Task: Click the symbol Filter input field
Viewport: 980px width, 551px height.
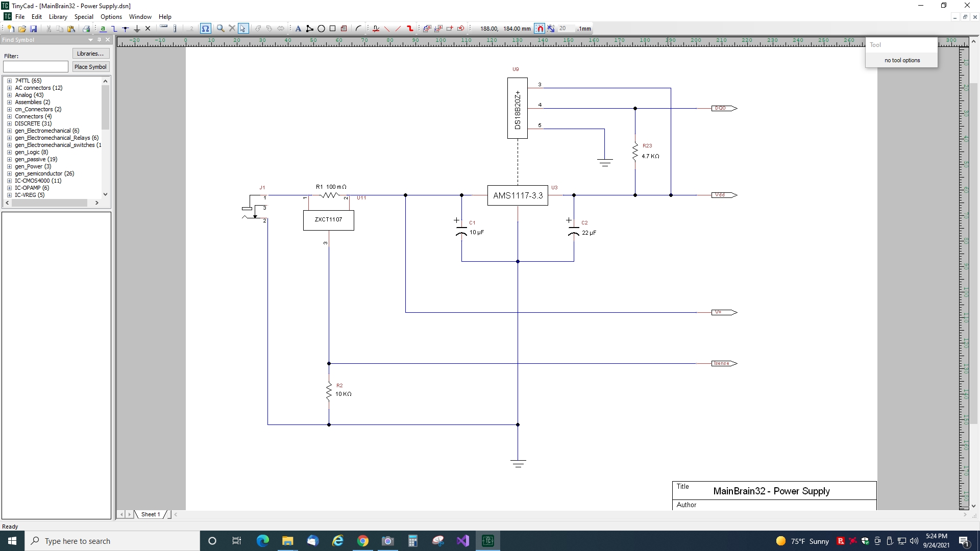Action: click(x=36, y=67)
